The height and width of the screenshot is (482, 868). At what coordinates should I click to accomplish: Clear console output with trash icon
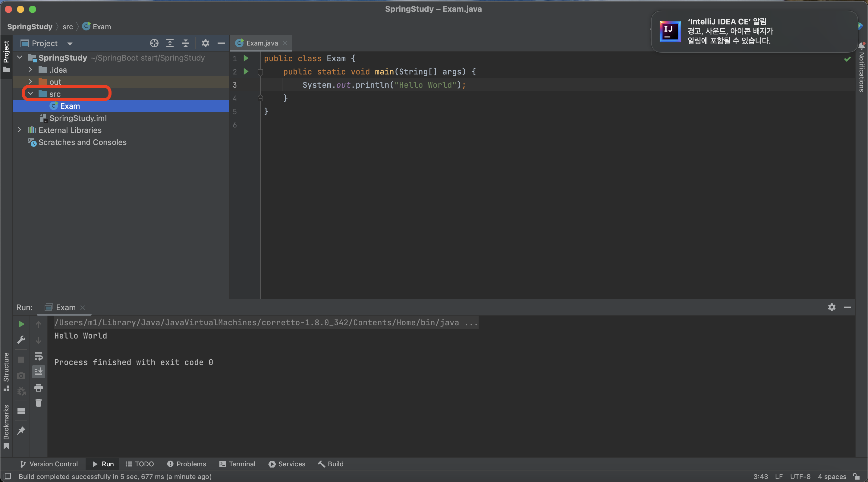38,403
